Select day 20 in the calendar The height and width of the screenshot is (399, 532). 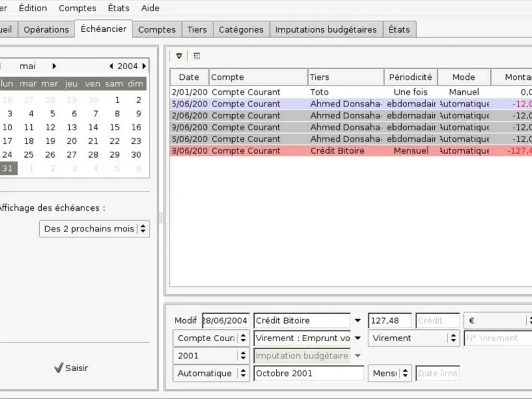coord(72,141)
